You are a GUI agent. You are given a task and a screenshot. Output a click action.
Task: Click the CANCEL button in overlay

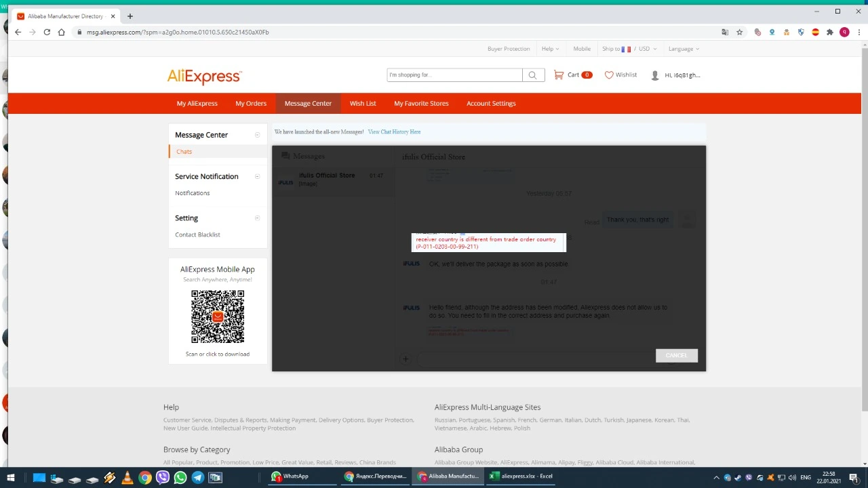pos(677,356)
